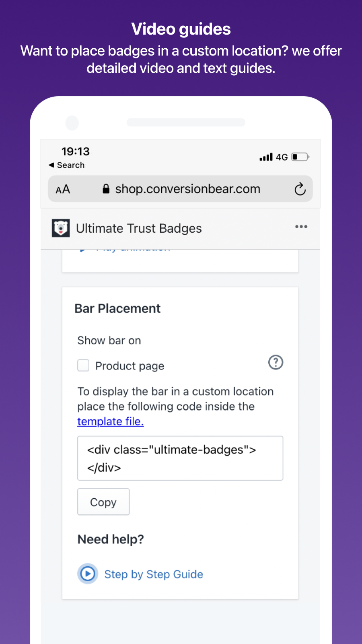Tap the cellular signal bars icon
Viewport: 362px width, 644px height.
(x=266, y=157)
